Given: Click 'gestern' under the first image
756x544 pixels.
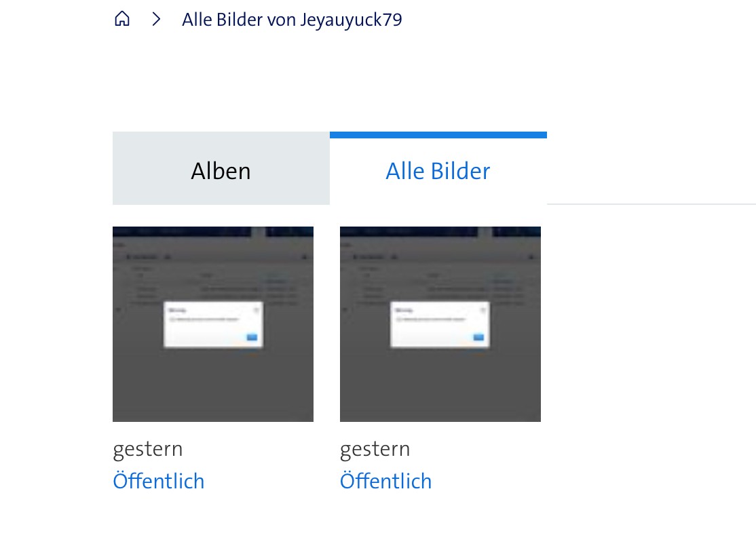Looking at the screenshot, I should click(x=148, y=449).
